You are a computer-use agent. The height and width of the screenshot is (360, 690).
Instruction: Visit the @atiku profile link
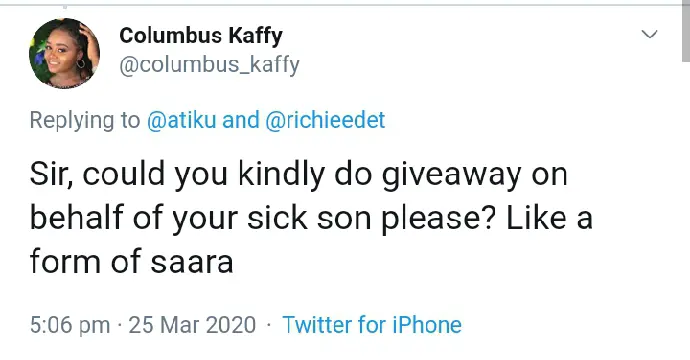[181, 120]
